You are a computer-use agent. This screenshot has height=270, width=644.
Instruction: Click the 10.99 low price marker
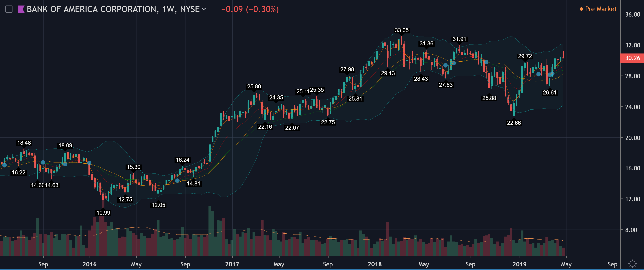click(103, 213)
